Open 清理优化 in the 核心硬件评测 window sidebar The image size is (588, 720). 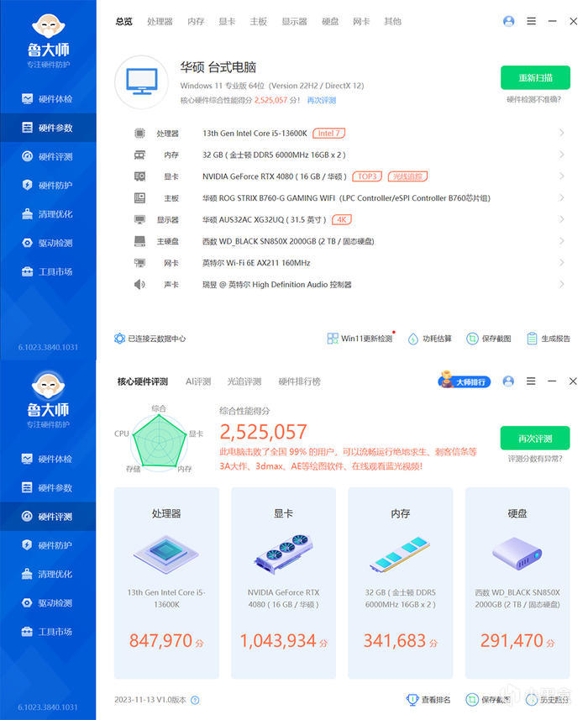(x=48, y=574)
